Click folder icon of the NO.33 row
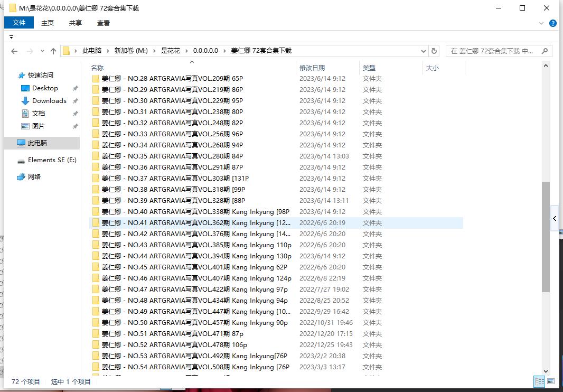 coord(96,134)
